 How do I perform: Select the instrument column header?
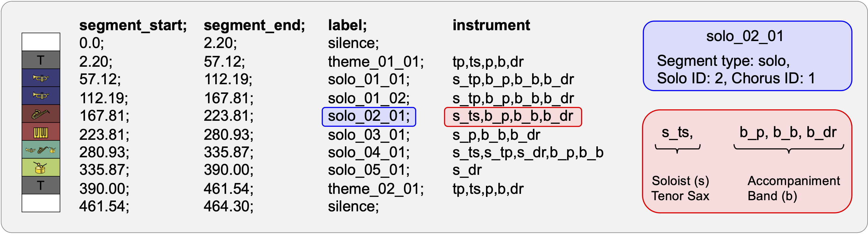(491, 25)
